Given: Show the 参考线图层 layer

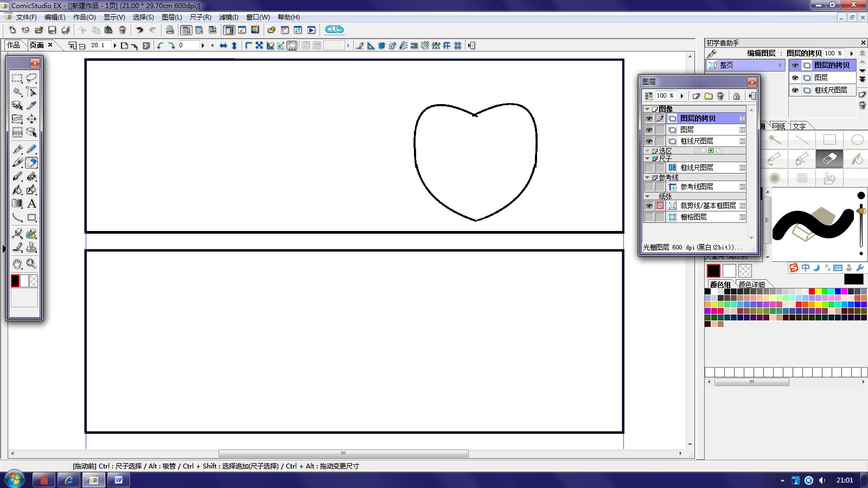Looking at the screenshot, I should point(649,187).
